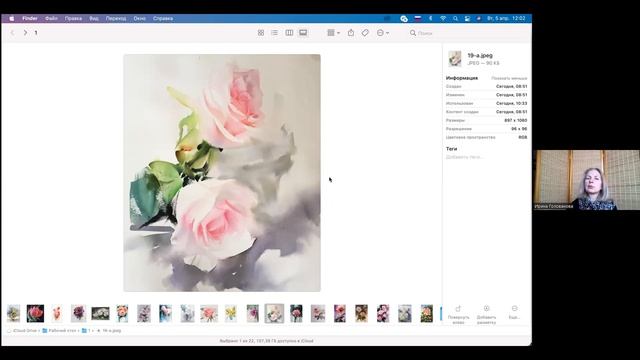The height and width of the screenshot is (360, 640).
Task: Click the Информация section header
Action: click(462, 78)
